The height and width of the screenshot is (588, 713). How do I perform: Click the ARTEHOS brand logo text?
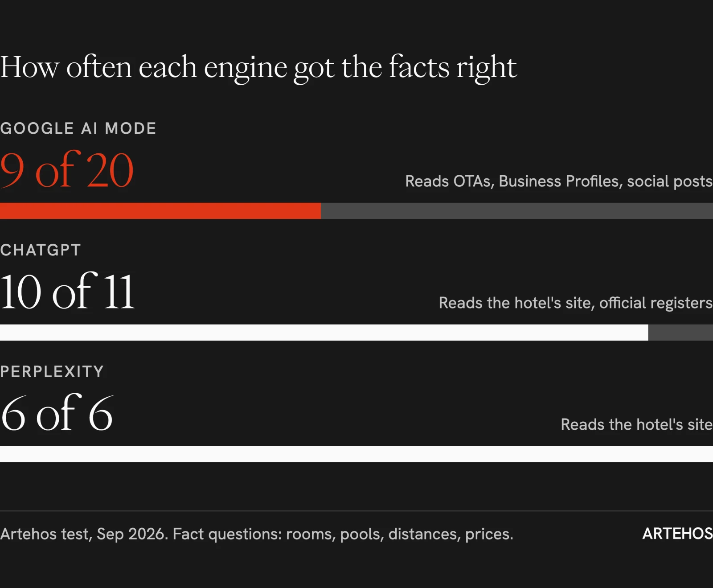pos(677,534)
